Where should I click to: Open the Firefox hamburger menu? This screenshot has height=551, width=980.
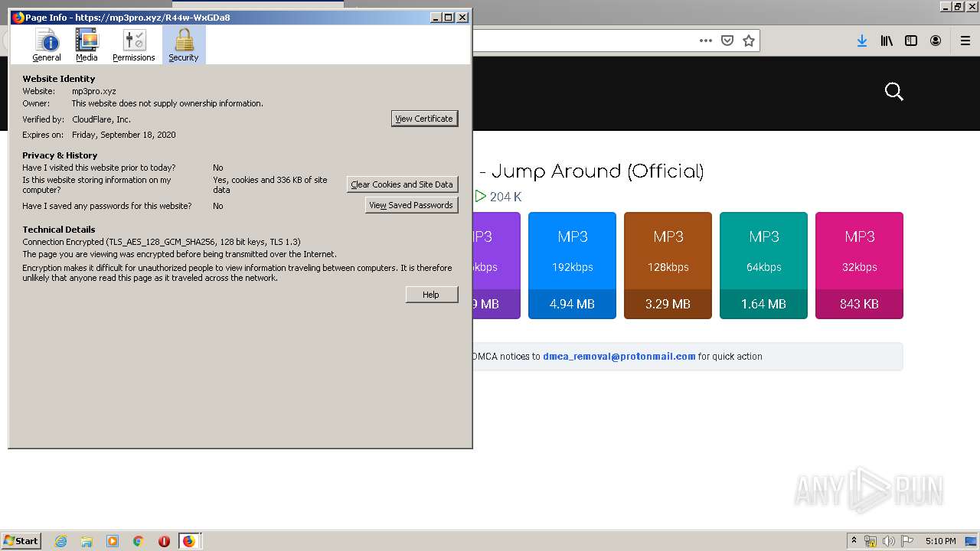[965, 41]
